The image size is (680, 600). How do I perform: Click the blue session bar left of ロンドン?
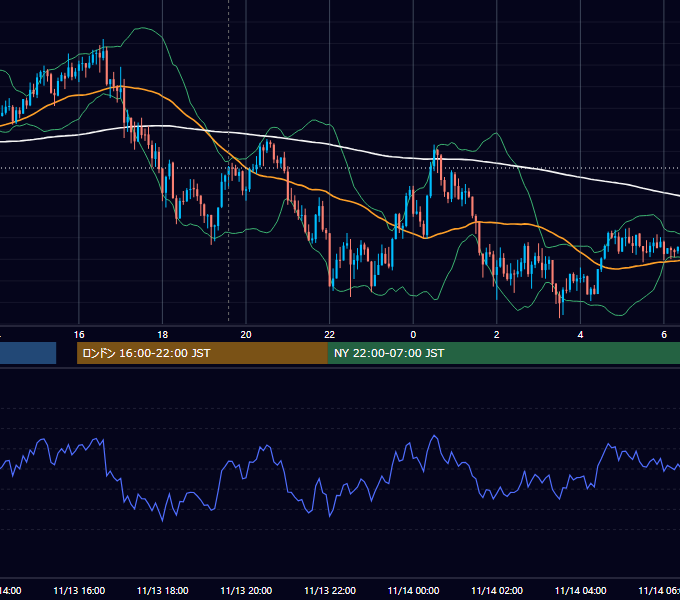28,353
